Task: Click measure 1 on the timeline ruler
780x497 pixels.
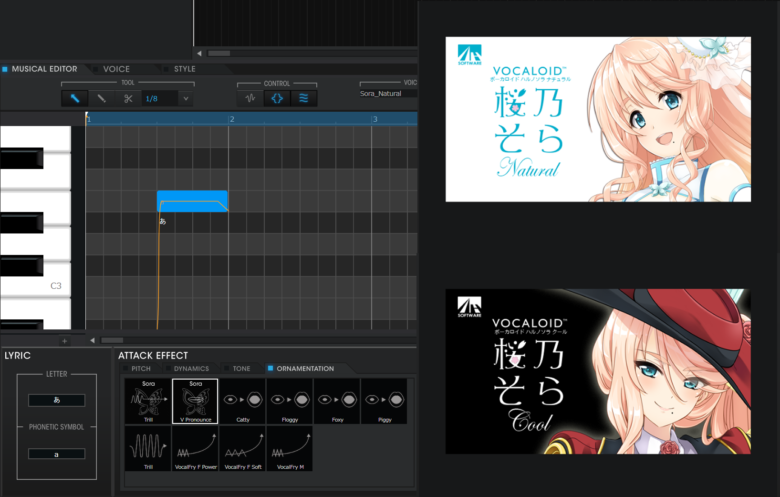Action: click(89, 119)
